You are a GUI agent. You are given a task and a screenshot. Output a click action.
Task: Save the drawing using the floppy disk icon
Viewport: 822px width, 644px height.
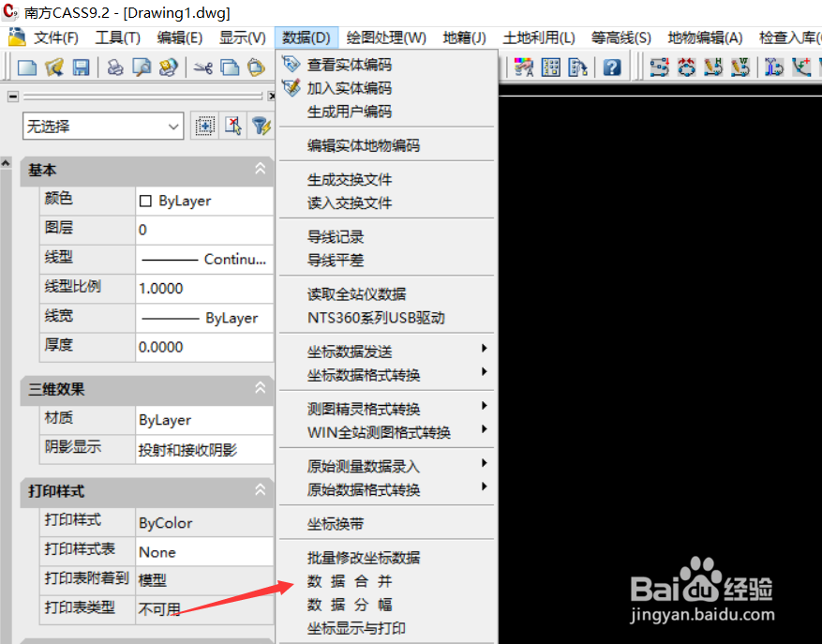click(82, 67)
